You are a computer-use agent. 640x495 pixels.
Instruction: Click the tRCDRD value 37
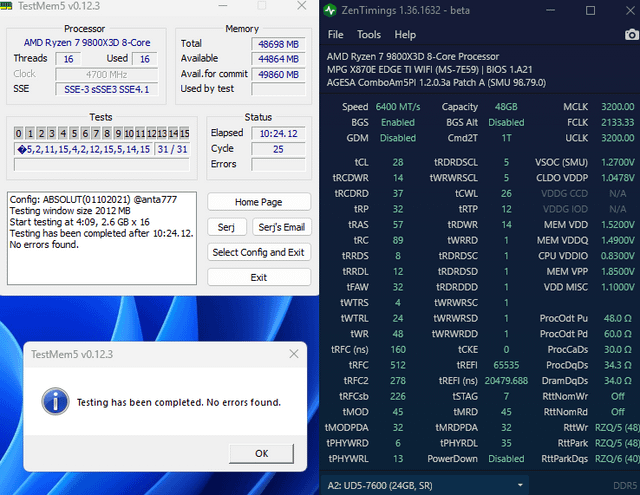[398, 193]
